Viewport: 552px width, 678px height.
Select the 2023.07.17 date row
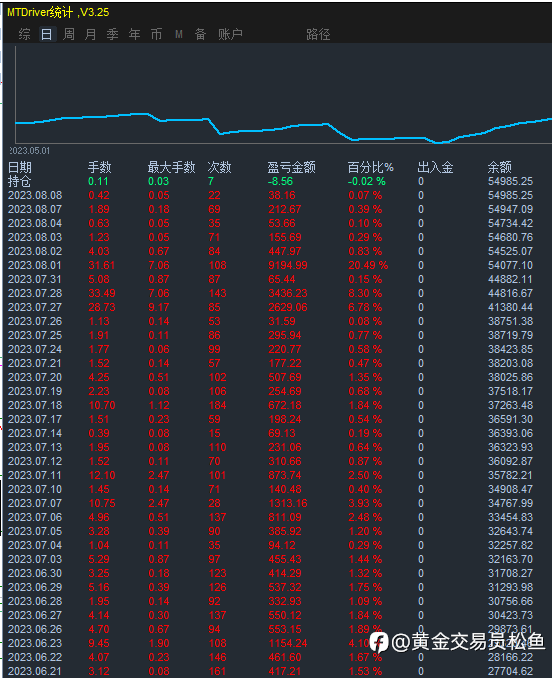(x=35, y=419)
